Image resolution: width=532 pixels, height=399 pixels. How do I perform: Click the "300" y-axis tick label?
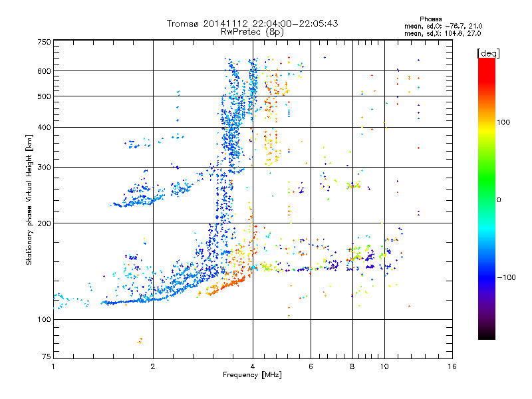44,167
